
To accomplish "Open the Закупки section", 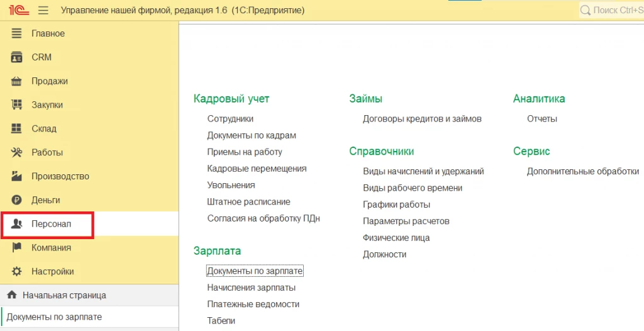I will 89,105.
